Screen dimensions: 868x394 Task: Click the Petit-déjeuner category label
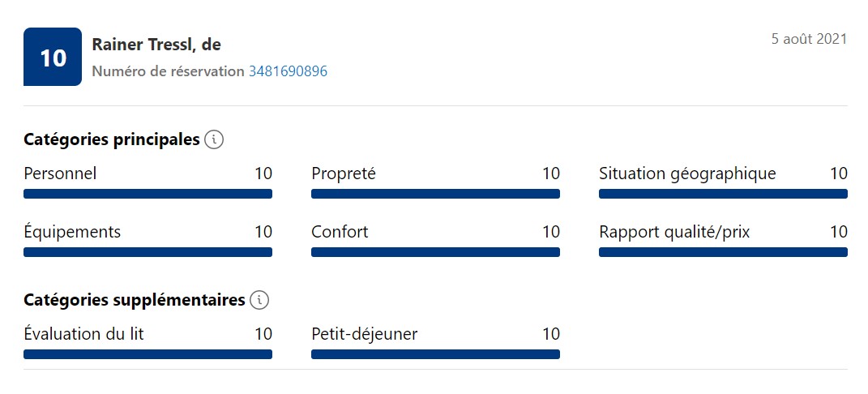364,334
